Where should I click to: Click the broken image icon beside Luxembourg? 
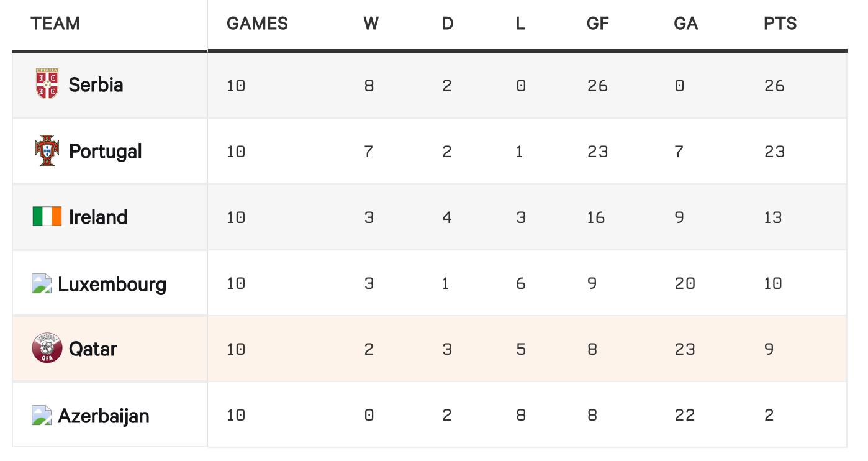click(x=42, y=284)
